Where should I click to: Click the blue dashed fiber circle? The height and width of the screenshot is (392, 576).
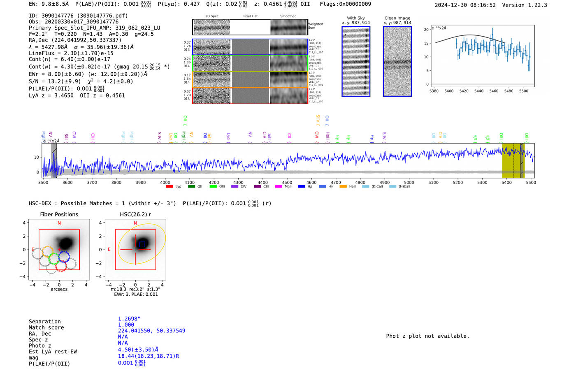pyautogui.click(x=64, y=256)
